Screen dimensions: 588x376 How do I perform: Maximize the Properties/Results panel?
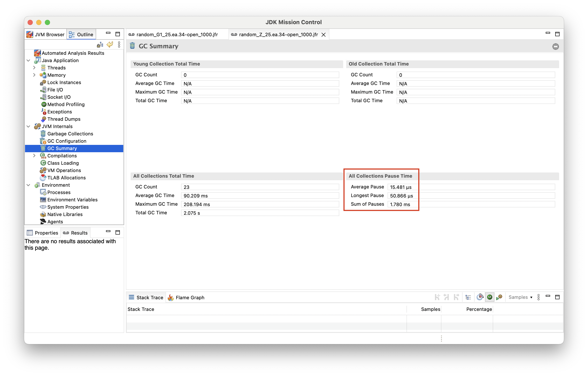pos(118,232)
